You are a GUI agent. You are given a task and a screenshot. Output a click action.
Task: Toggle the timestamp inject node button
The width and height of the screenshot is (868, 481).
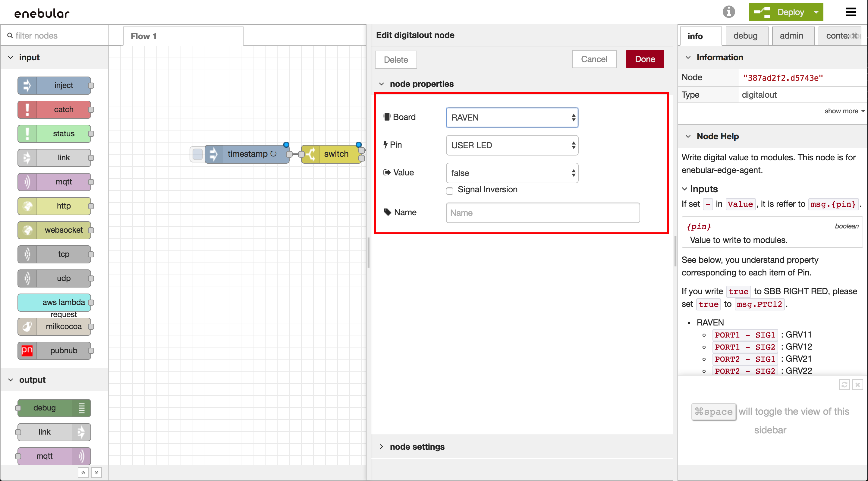[197, 154]
